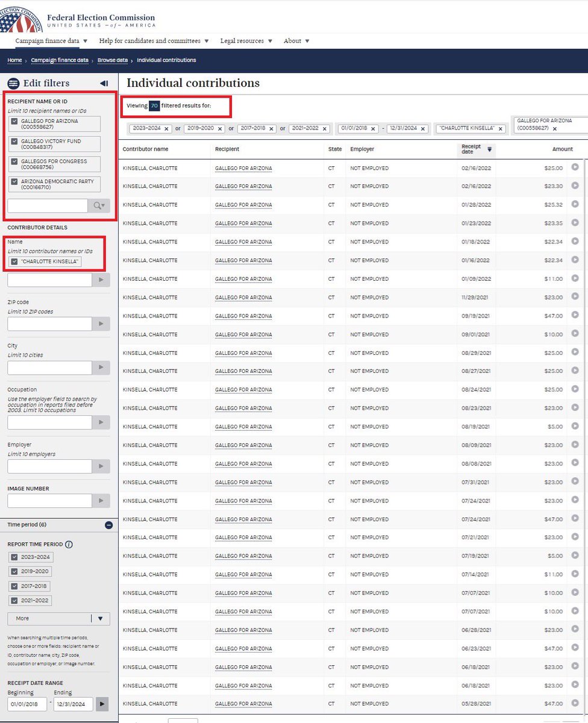
Task: Apply the receipt date range arrow
Action: coord(102,704)
